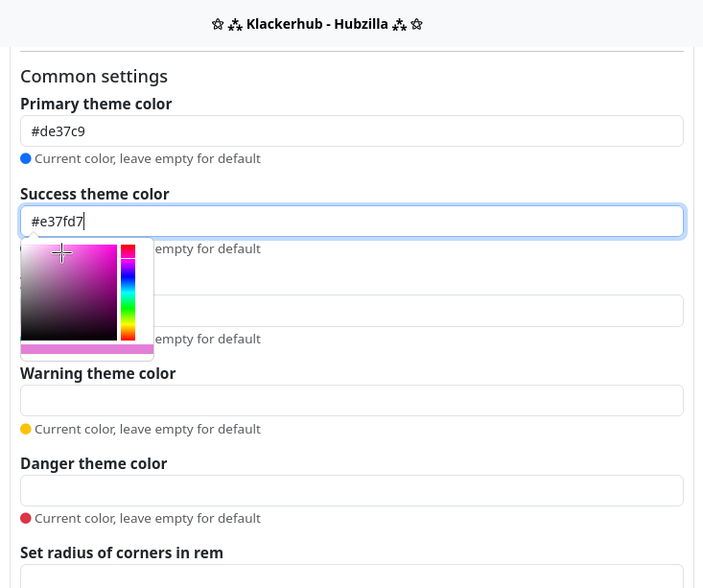Click the Warning theme color label

(98, 373)
